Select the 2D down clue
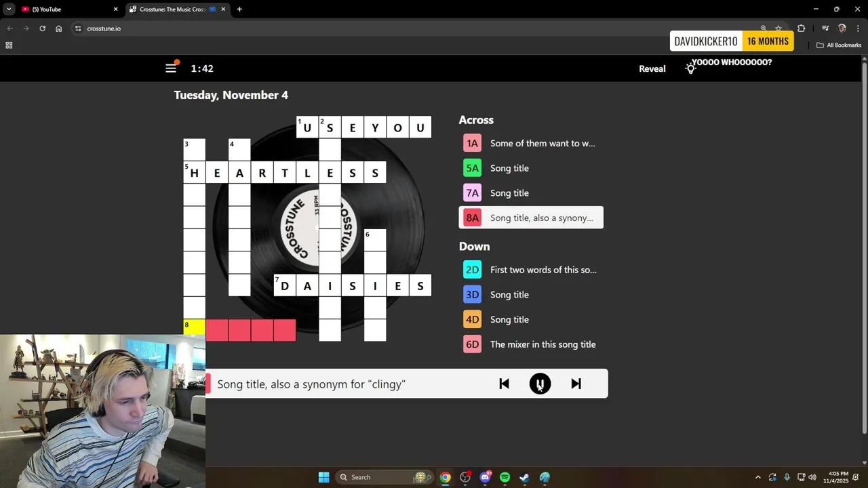 tap(531, 270)
